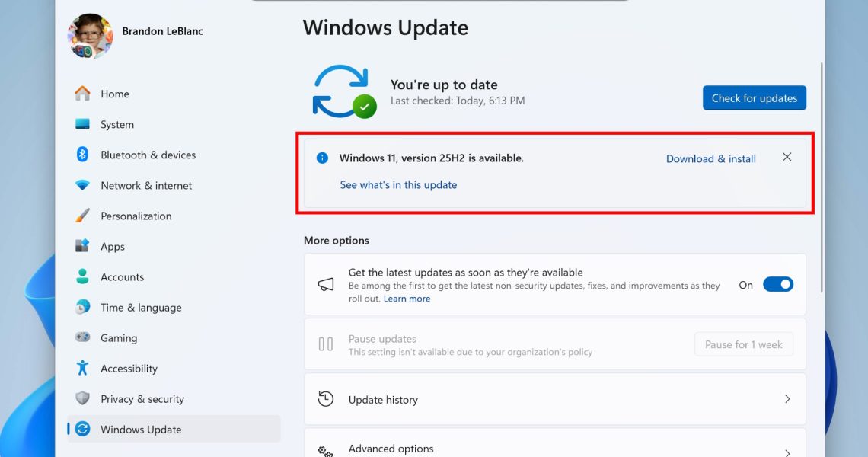
Task: Click the Gaming controller icon
Action: coord(82,337)
